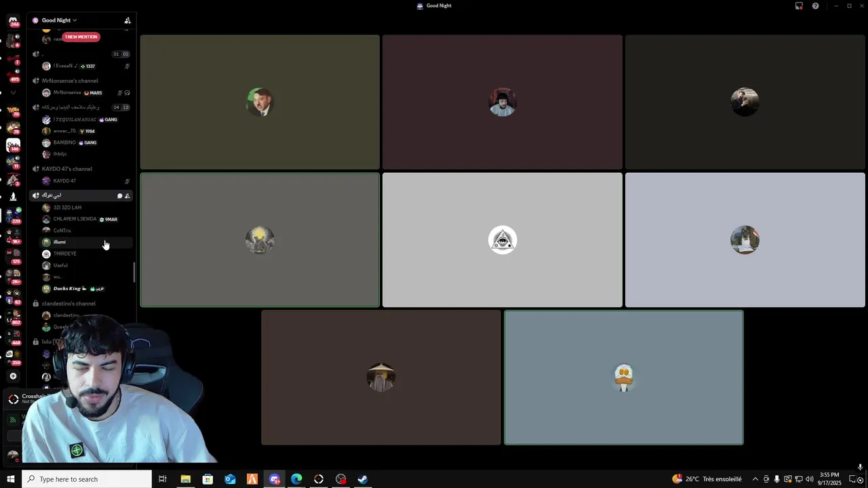Focus the illuminati eye avatar tile
Image resolution: width=868 pixels, height=488 pixels.
tap(502, 240)
